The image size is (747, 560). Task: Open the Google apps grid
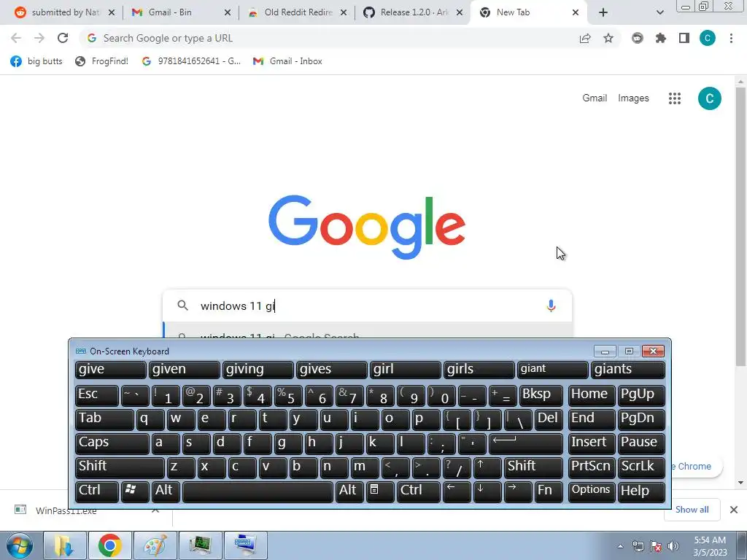pyautogui.click(x=675, y=98)
